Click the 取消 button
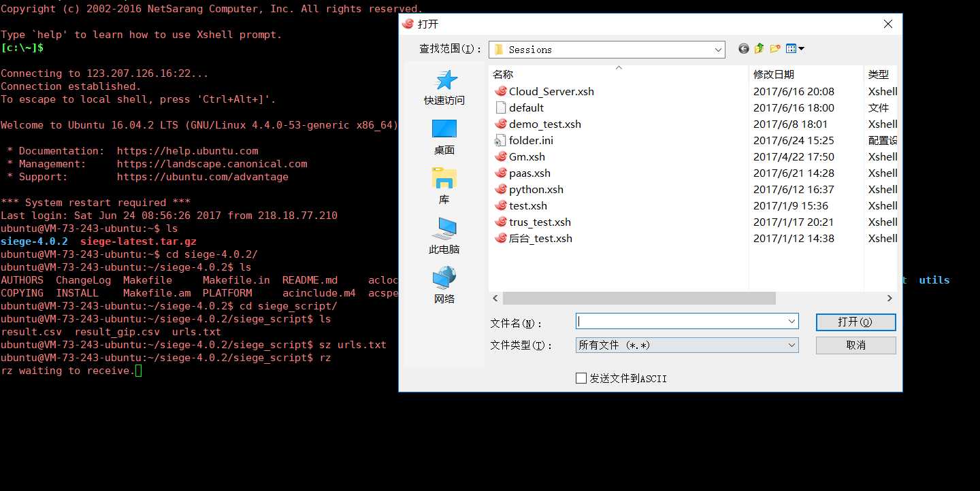This screenshot has height=491, width=980. pyautogui.click(x=855, y=345)
